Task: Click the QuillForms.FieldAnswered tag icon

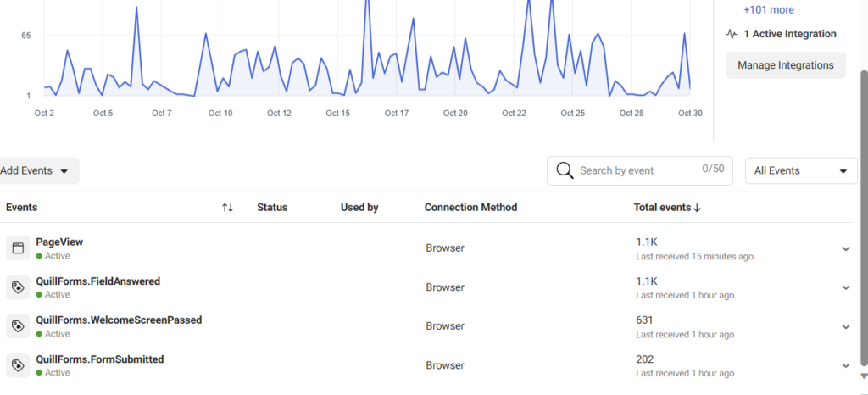Action: (18, 287)
